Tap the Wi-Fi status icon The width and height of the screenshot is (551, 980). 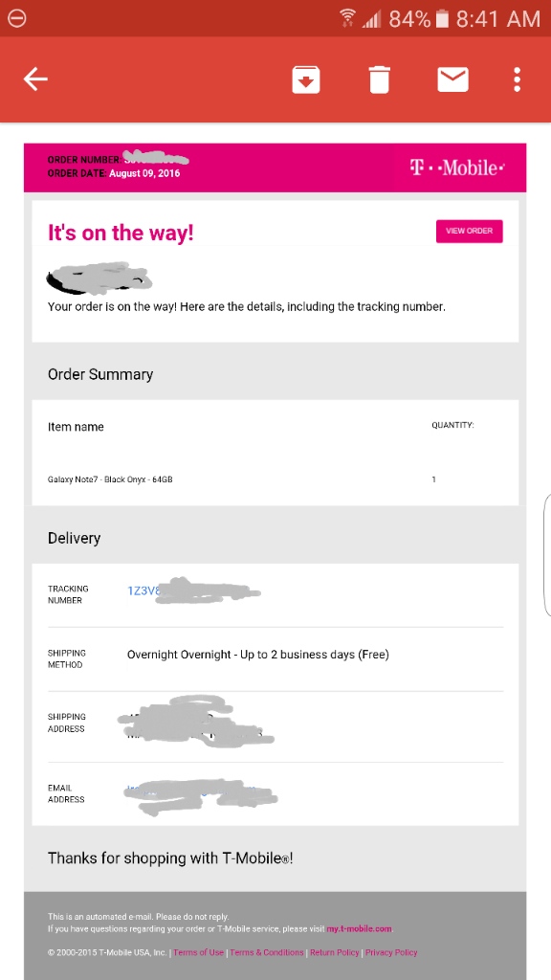point(347,19)
